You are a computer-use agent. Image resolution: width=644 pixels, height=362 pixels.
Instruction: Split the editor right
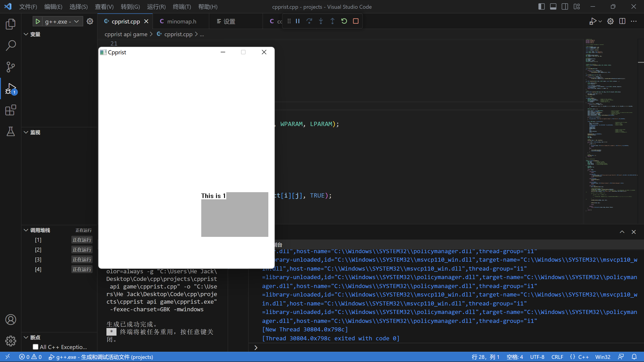[622, 21]
